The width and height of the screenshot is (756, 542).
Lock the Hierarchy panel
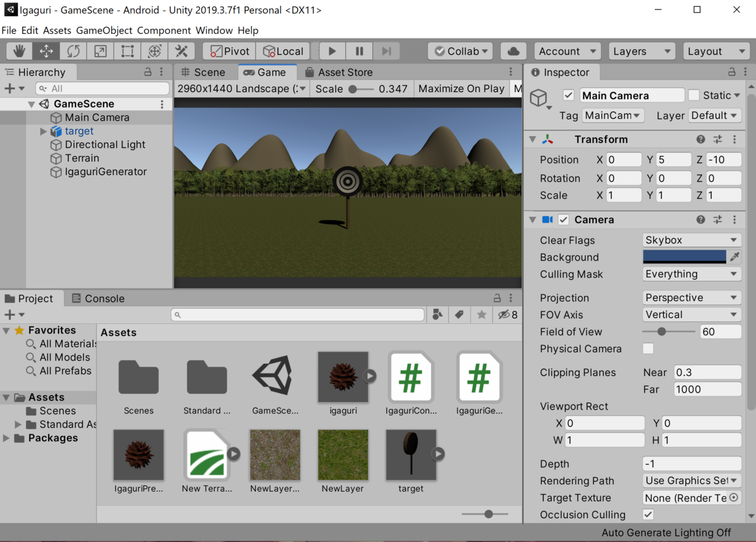[148, 72]
